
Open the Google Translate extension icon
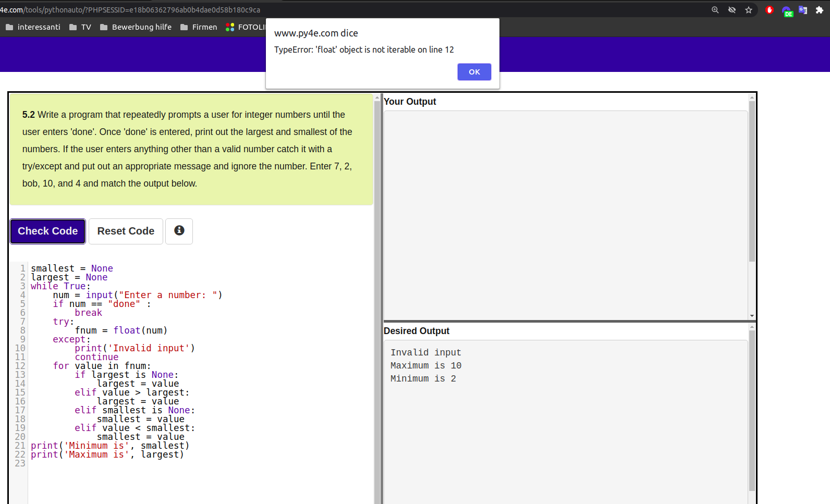pyautogui.click(x=803, y=10)
